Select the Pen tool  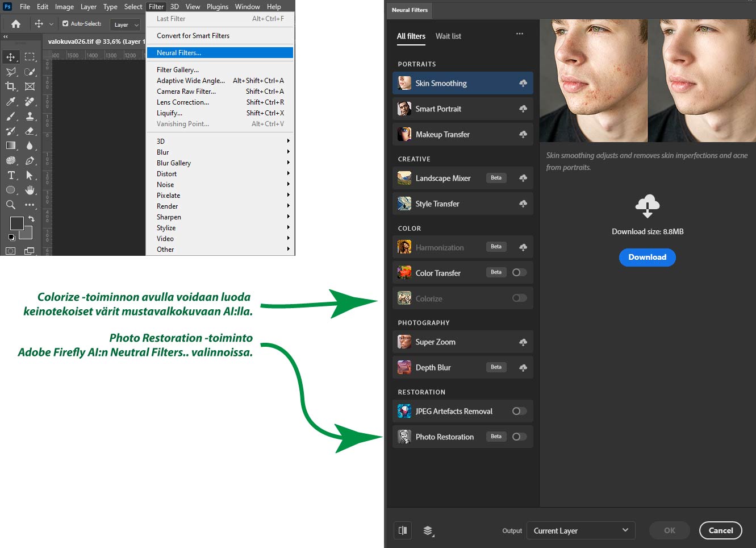pos(30,160)
